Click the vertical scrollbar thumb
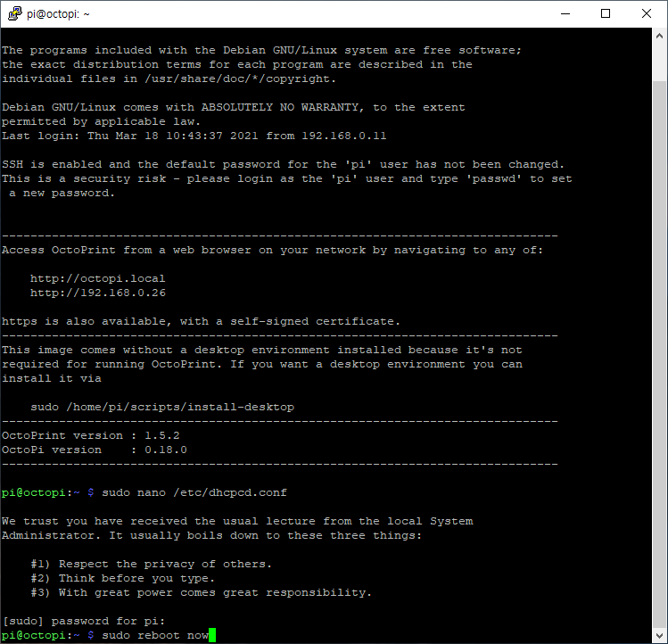Screen dimensions: 668x644 pyautogui.click(x=659, y=354)
